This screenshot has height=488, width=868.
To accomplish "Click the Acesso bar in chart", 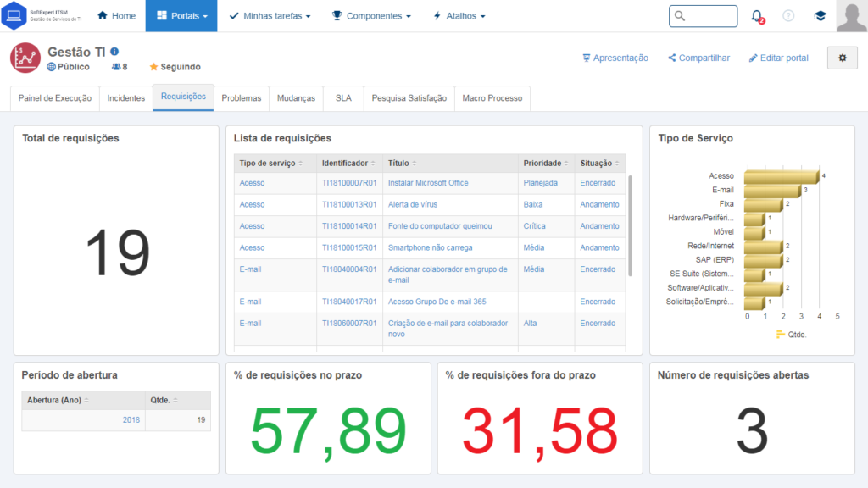I will (x=780, y=176).
